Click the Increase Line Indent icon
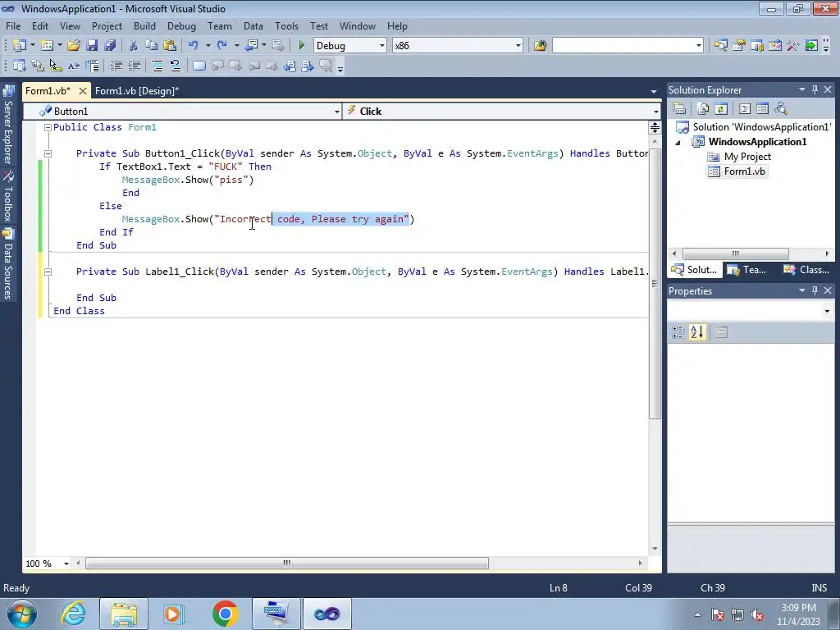840x630 pixels. (x=134, y=66)
